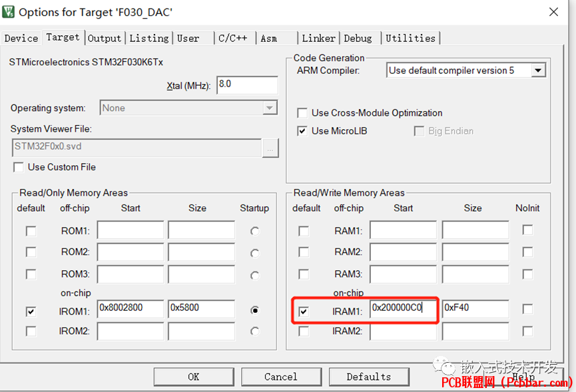Image resolution: width=576 pixels, height=392 pixels.
Task: Click the ROM1 Start address field
Action: click(x=131, y=230)
